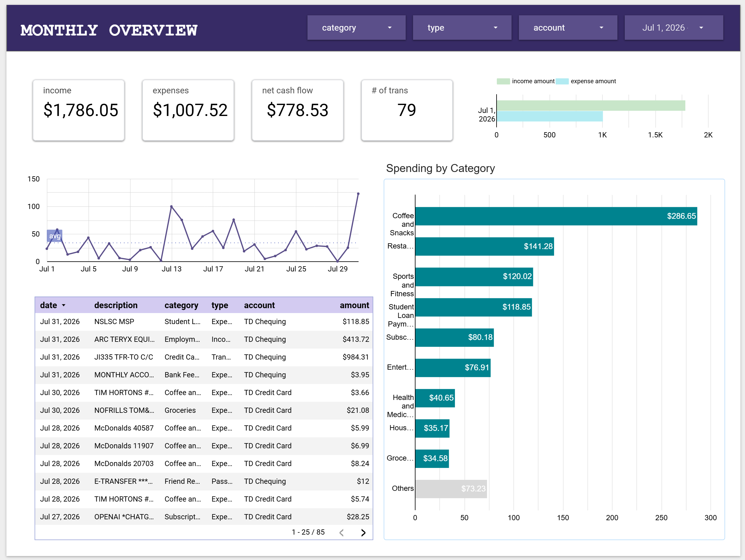Select the Entertainment $76.91 bar

pos(453,368)
